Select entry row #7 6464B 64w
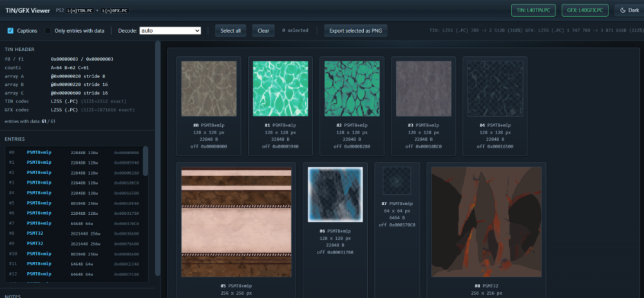The width and height of the screenshot is (644, 298). click(x=74, y=223)
